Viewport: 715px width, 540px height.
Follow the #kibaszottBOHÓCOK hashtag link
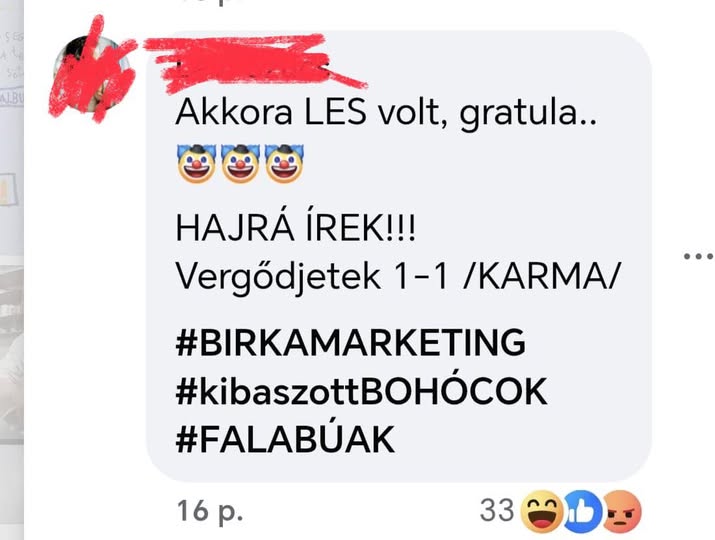(x=361, y=391)
